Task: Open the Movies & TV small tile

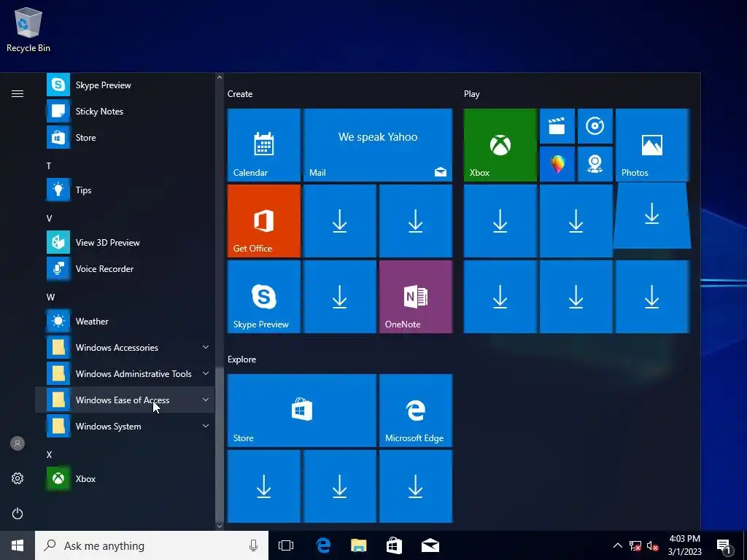Action: coord(557,126)
